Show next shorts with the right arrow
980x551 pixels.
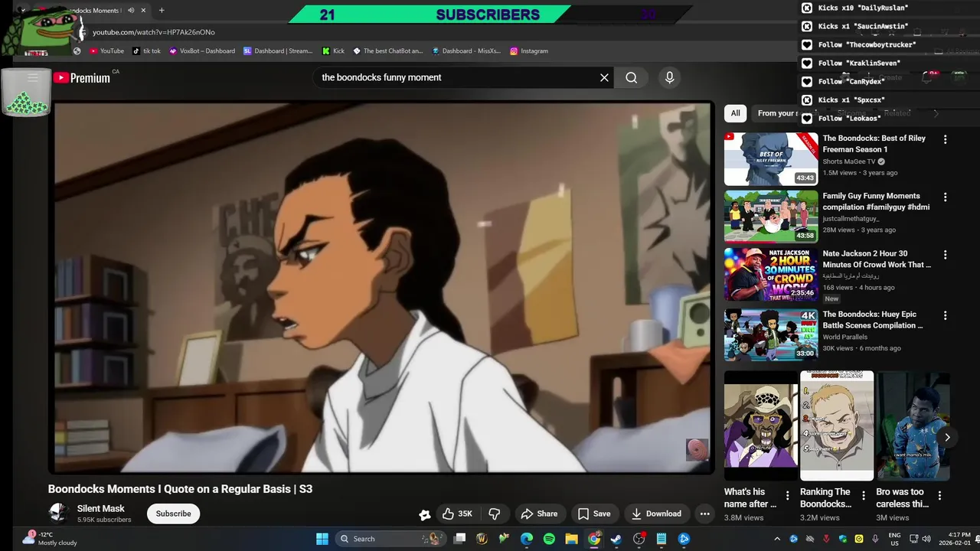pos(947,438)
